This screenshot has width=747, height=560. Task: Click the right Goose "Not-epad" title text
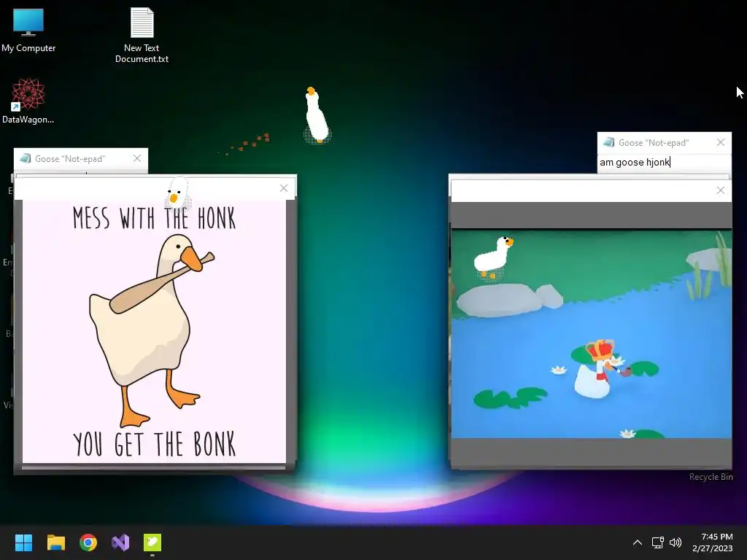click(654, 142)
